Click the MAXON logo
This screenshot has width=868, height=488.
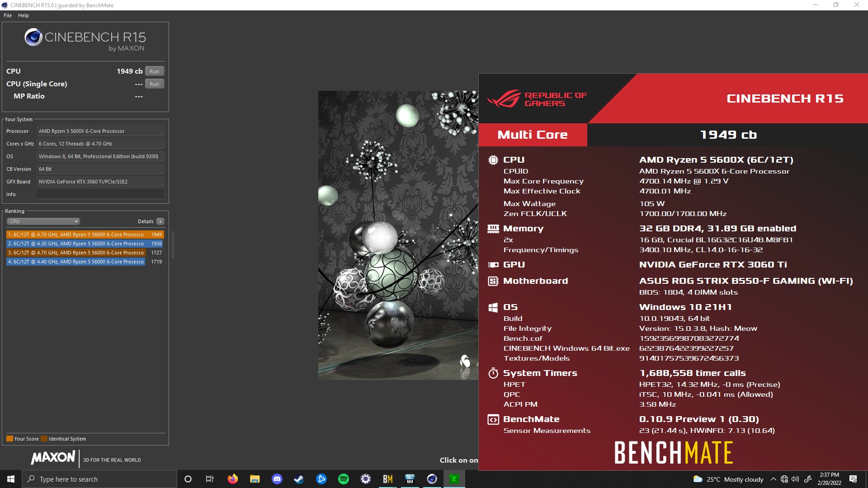coord(53,457)
